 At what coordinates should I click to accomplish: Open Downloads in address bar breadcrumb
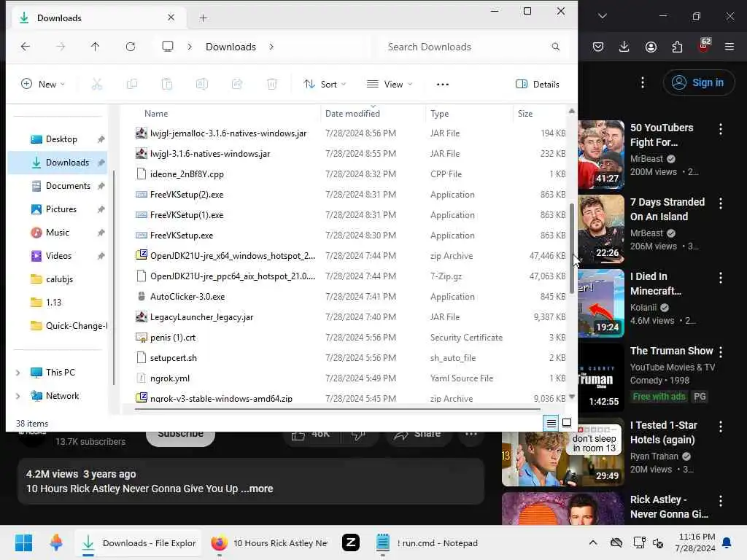tap(231, 47)
